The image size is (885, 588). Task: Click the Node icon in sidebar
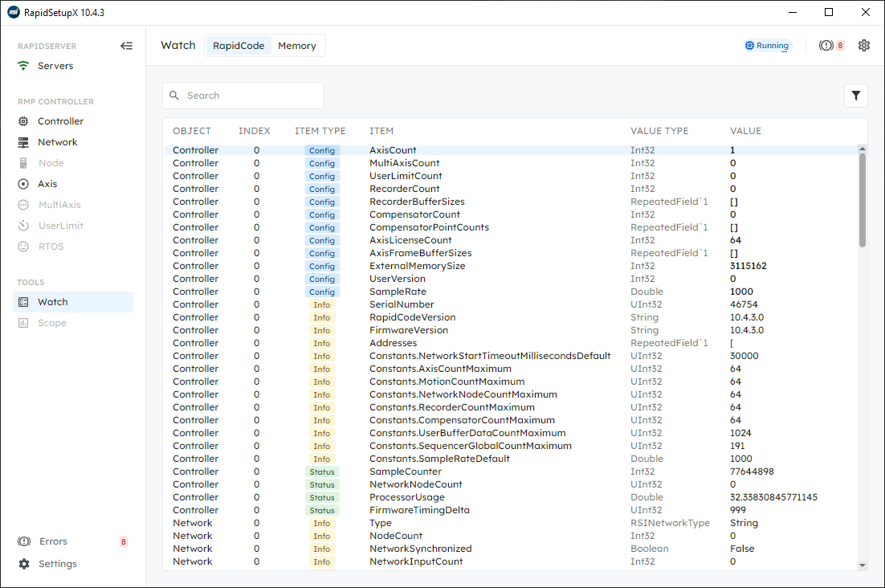point(23,163)
